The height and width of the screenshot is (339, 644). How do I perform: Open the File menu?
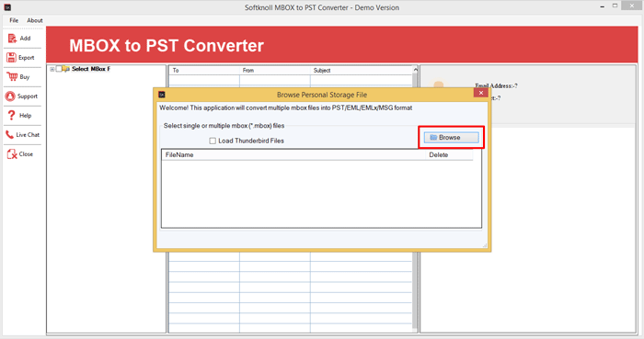tap(14, 20)
